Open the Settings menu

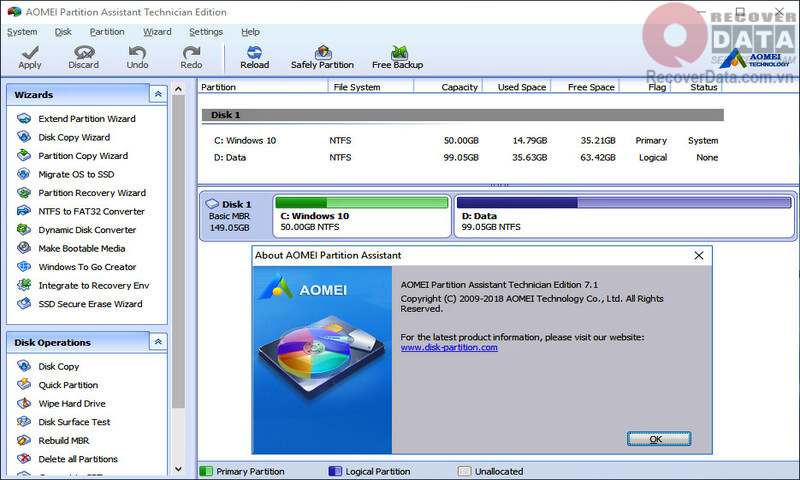(206, 32)
